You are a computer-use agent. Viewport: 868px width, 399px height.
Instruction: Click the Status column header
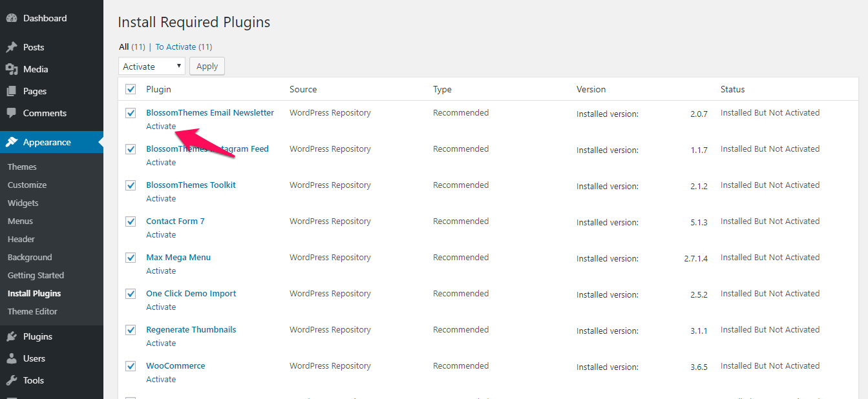click(x=733, y=89)
